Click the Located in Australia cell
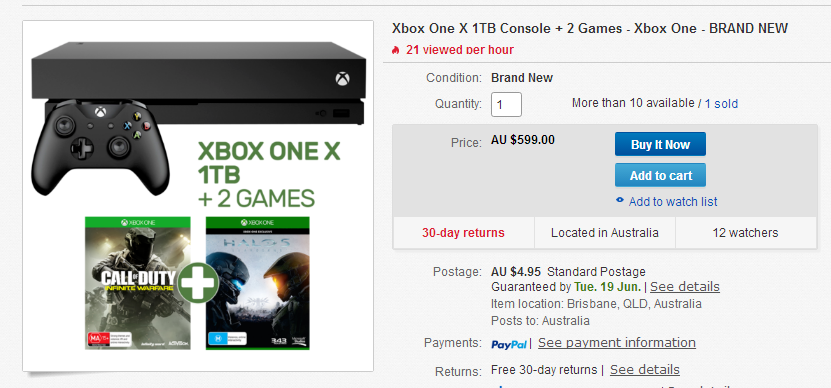The image size is (831, 388). (605, 233)
